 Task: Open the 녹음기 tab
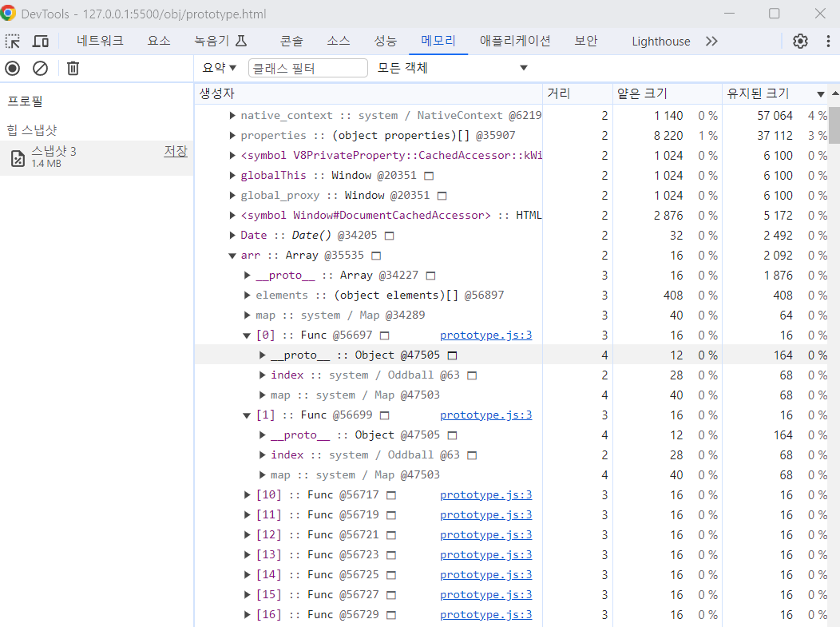[220, 42]
